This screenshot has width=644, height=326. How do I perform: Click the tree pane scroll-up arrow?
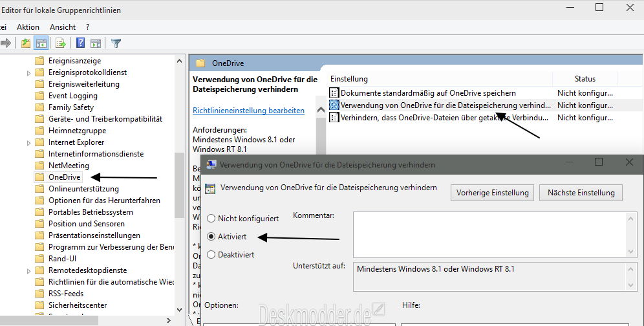pos(179,61)
